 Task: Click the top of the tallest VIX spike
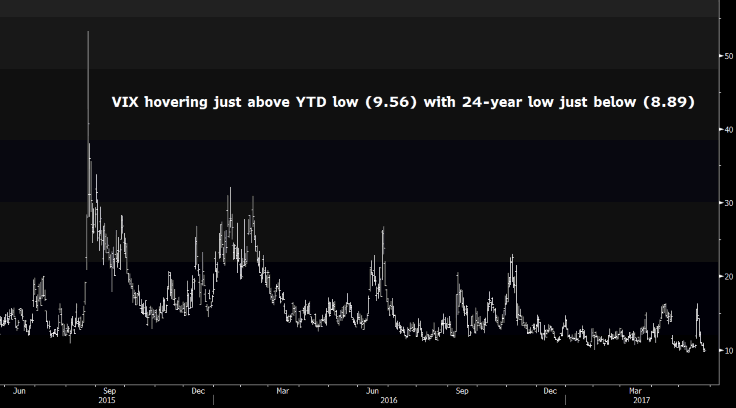point(88,32)
